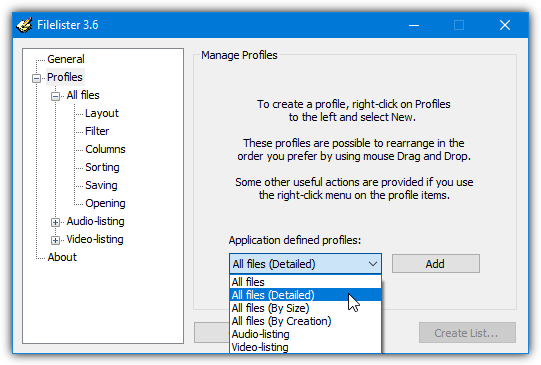Viewport: 541px width, 365px height.
Task: Select the Video-listing profile in tree
Action: pos(95,239)
